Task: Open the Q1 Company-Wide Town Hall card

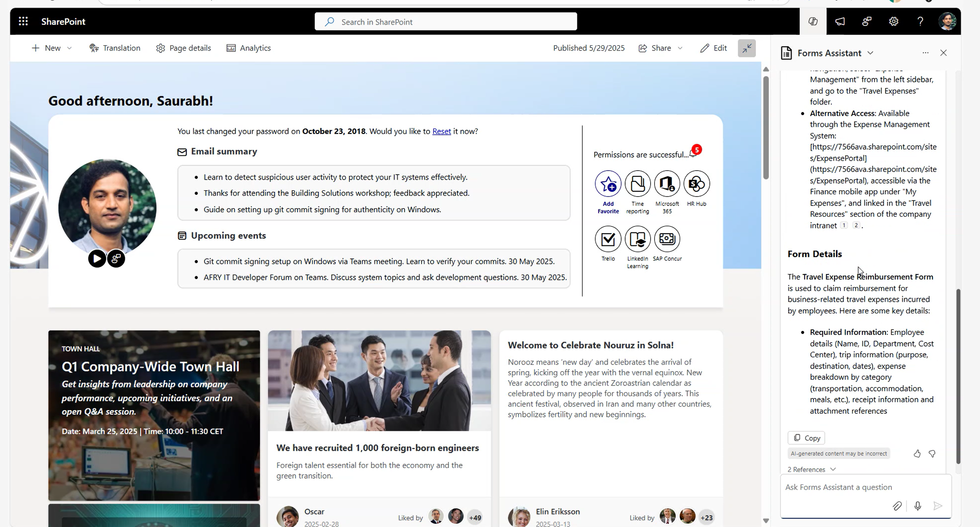Action: click(x=154, y=416)
